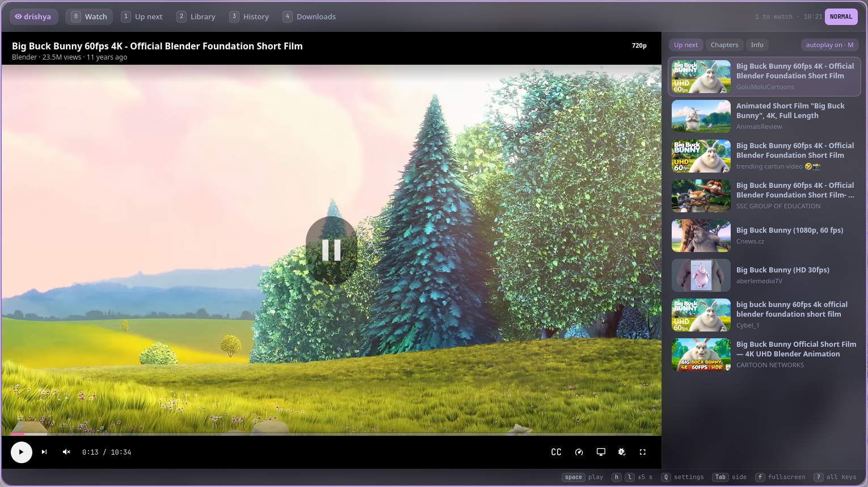Click the "f fullscreen" shortcut hint

pos(781,477)
